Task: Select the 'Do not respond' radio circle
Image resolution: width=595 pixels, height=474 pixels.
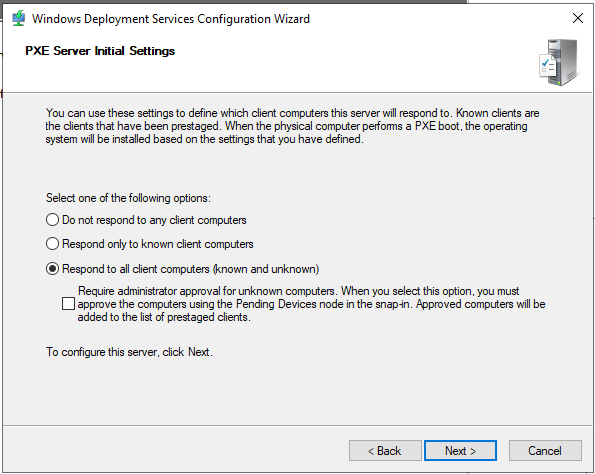Action: (52, 220)
